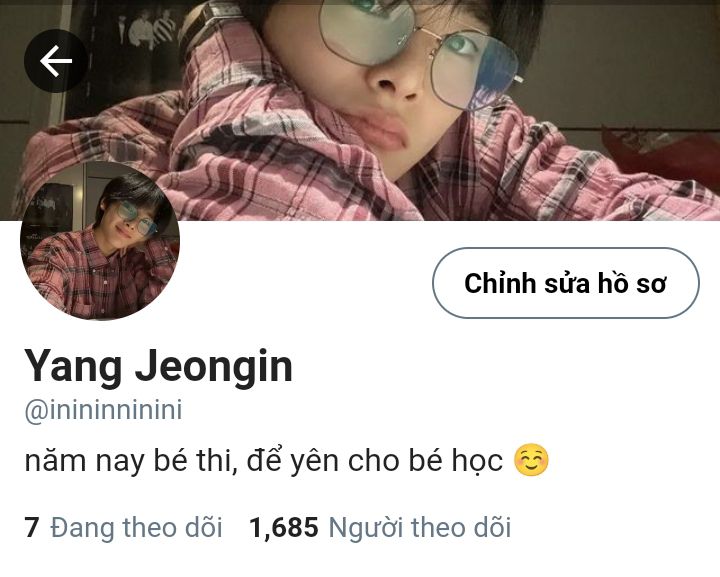This screenshot has height=577, width=720.
Task: Click the smiling emoji in the bio
Action: point(531,460)
